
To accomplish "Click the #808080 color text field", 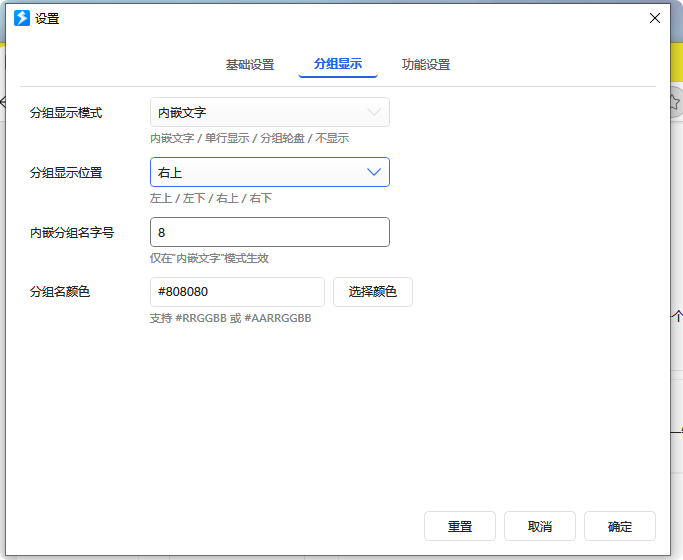I will pyautogui.click(x=237, y=292).
